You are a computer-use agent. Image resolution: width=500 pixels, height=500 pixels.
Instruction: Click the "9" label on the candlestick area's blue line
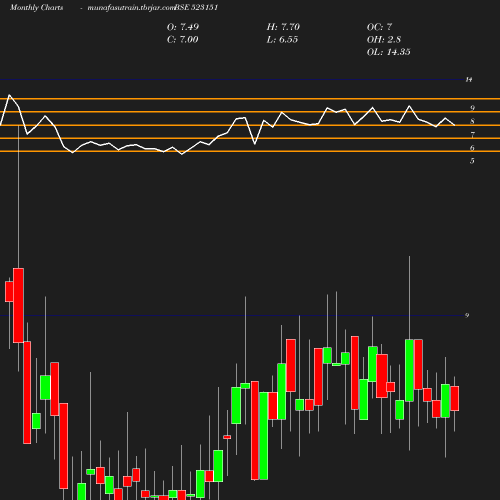[x=467, y=315]
